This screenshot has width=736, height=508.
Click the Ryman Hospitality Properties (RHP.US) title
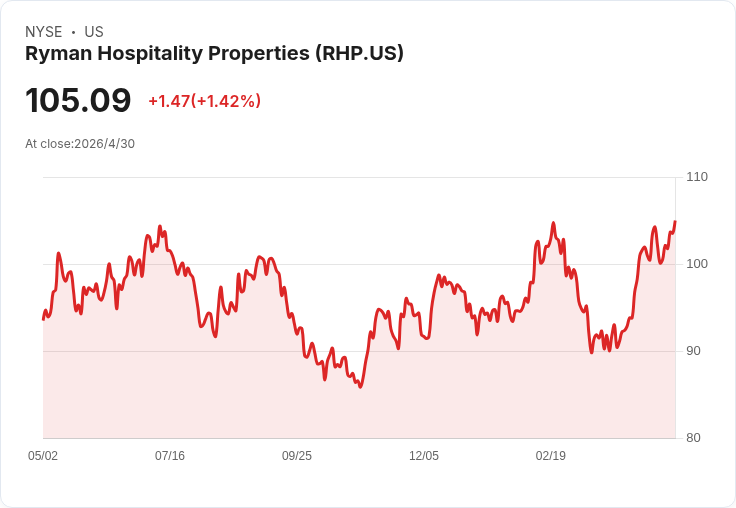(214, 54)
